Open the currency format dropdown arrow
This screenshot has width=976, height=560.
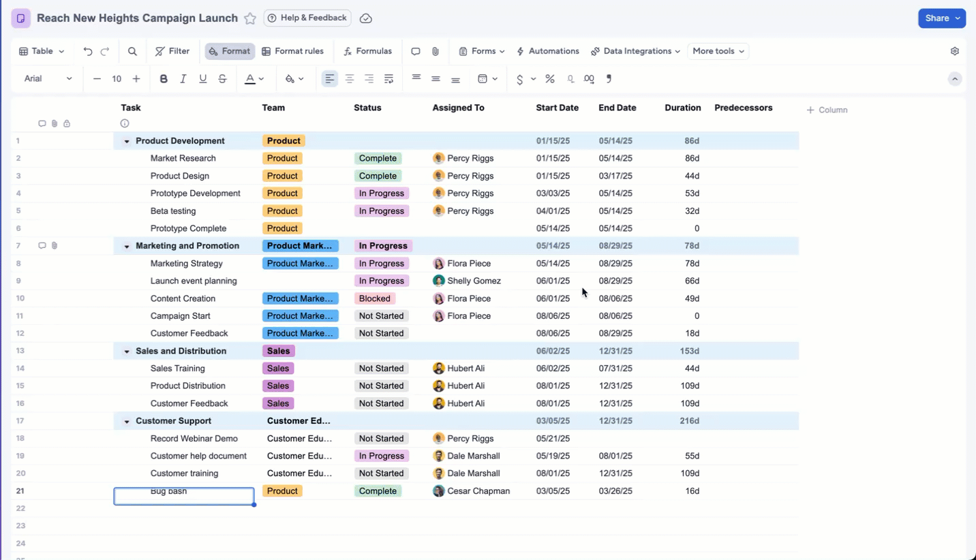(533, 79)
